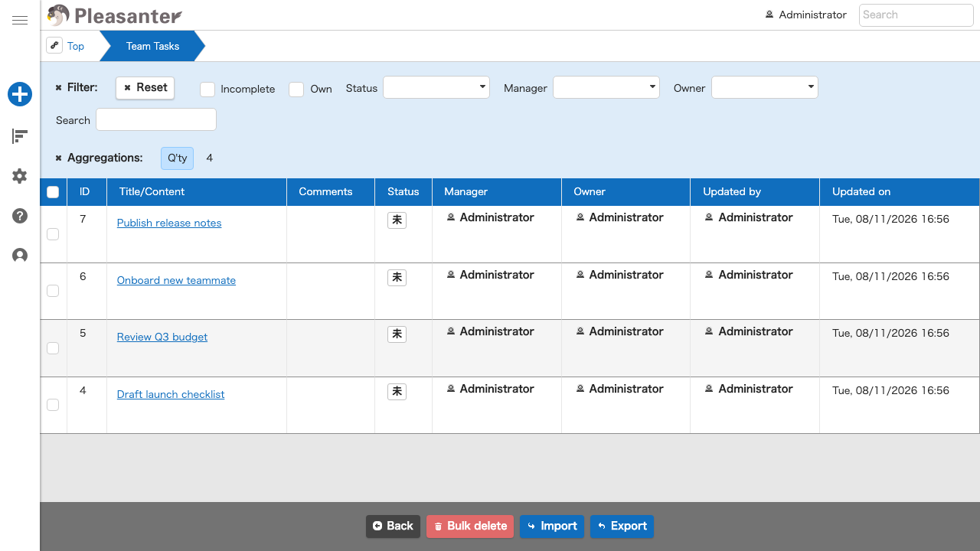
Task: Select the Team Tasks breadcrumb tab
Action: tap(152, 46)
